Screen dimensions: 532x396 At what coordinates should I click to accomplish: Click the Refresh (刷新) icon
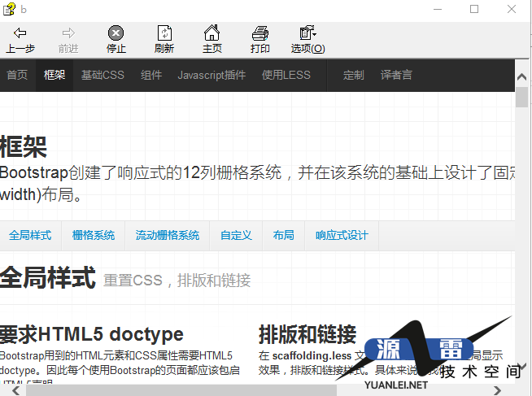pyautogui.click(x=164, y=33)
